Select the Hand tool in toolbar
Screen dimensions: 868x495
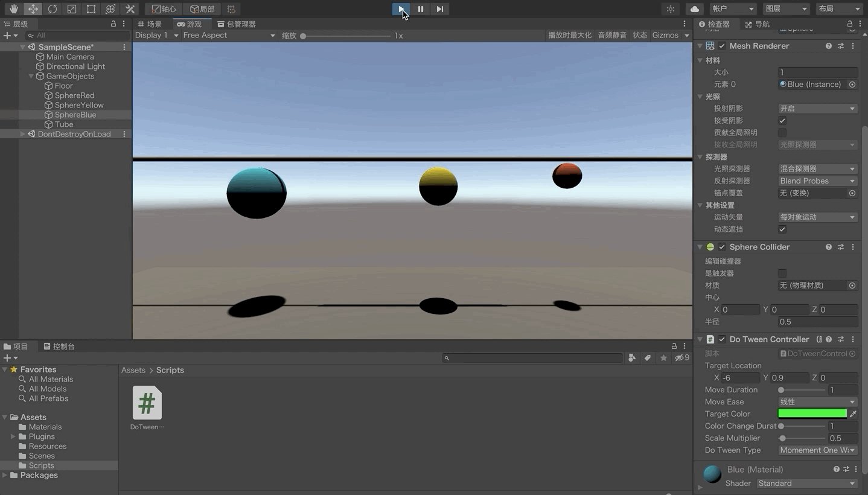click(x=13, y=9)
